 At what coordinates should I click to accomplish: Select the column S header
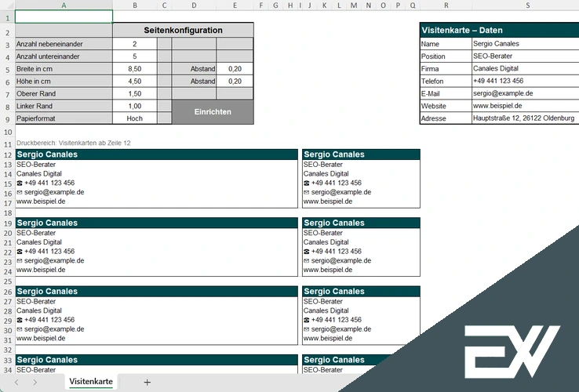(527, 5)
